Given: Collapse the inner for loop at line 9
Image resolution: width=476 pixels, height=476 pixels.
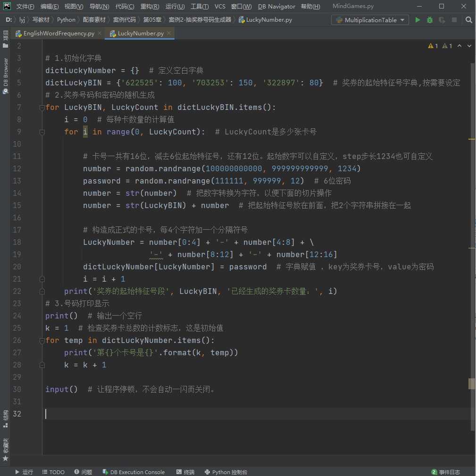Looking at the screenshot, I should coord(42,132).
